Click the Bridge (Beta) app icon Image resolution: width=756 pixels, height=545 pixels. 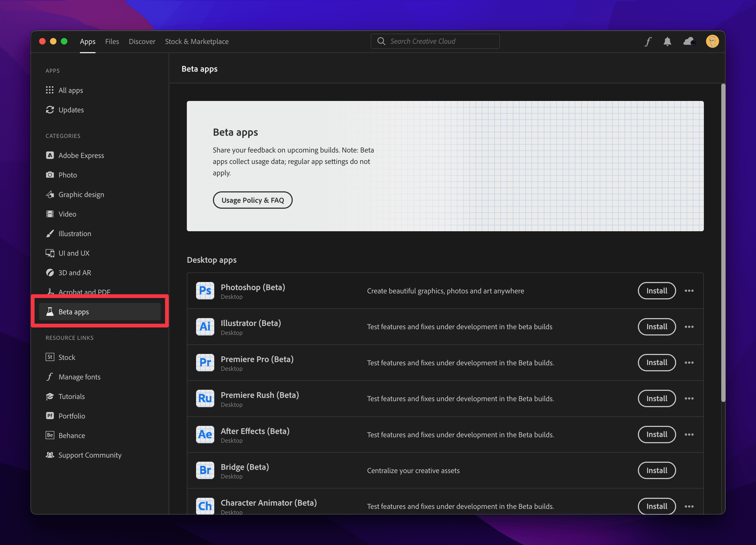click(205, 470)
